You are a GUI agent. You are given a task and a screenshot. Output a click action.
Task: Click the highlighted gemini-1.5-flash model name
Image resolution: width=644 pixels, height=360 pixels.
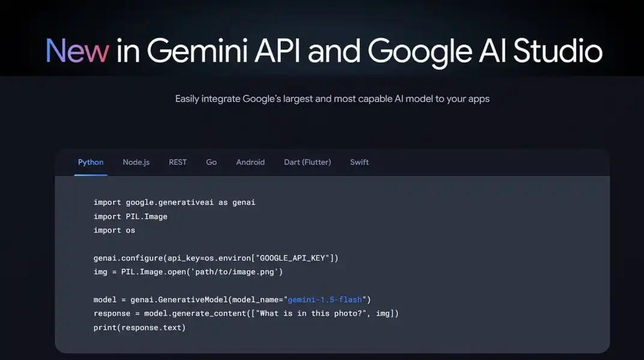pos(325,299)
